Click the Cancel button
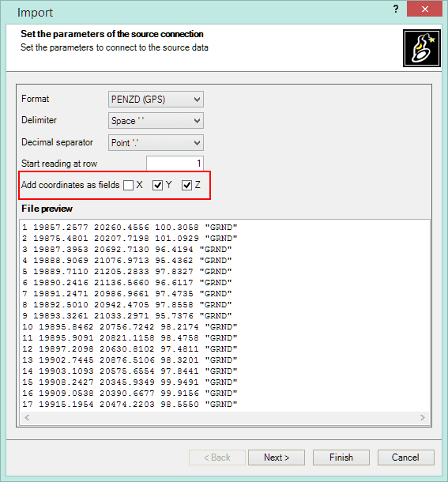Screen dimensions: 448x482 (406, 458)
